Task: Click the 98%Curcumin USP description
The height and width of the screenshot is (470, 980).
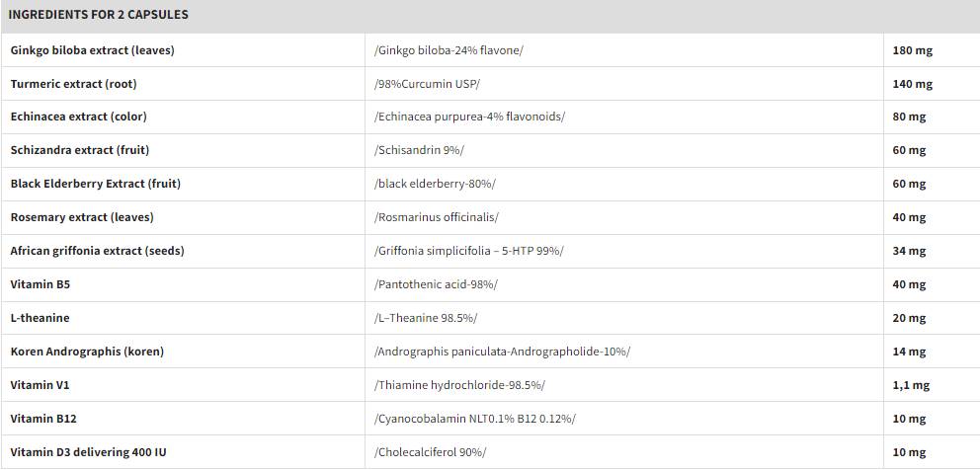Action: (x=427, y=84)
